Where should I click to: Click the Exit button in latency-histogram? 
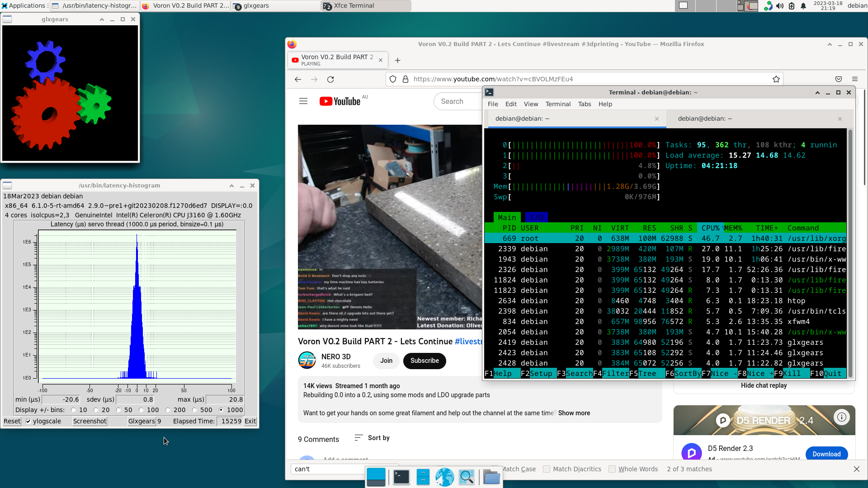click(x=250, y=421)
